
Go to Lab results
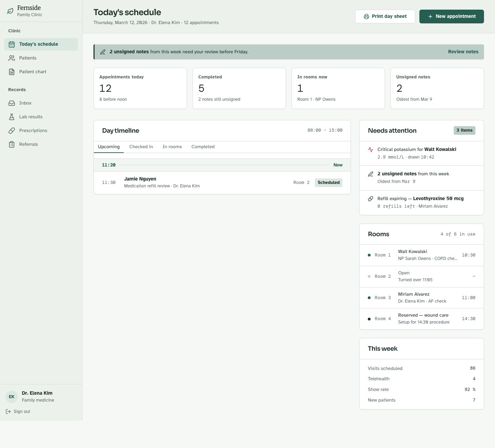[x=41, y=117]
